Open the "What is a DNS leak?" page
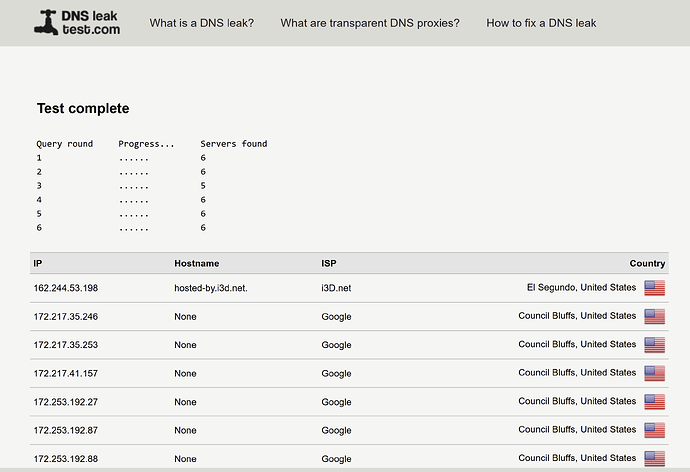This screenshot has width=690, height=472. pyautogui.click(x=201, y=23)
